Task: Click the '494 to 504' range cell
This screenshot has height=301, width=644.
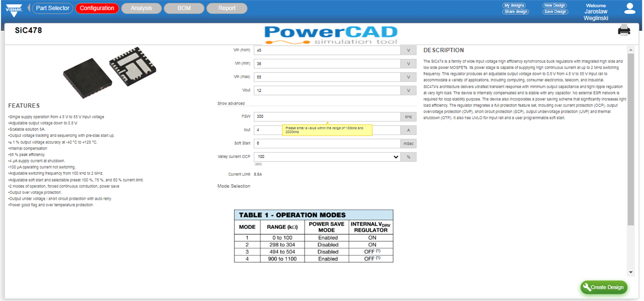Action: (283, 252)
